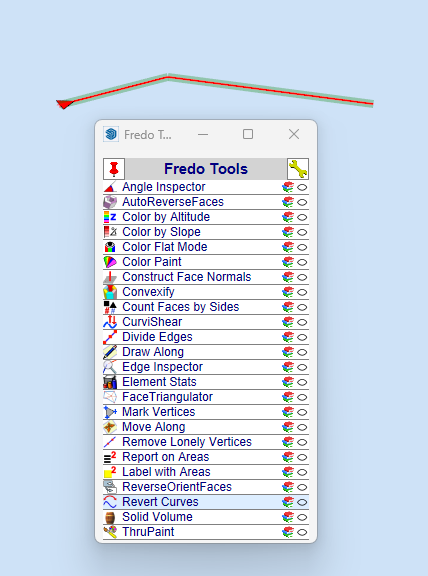Click the Color by Slope icon
428x576 pixels.
coord(110,232)
